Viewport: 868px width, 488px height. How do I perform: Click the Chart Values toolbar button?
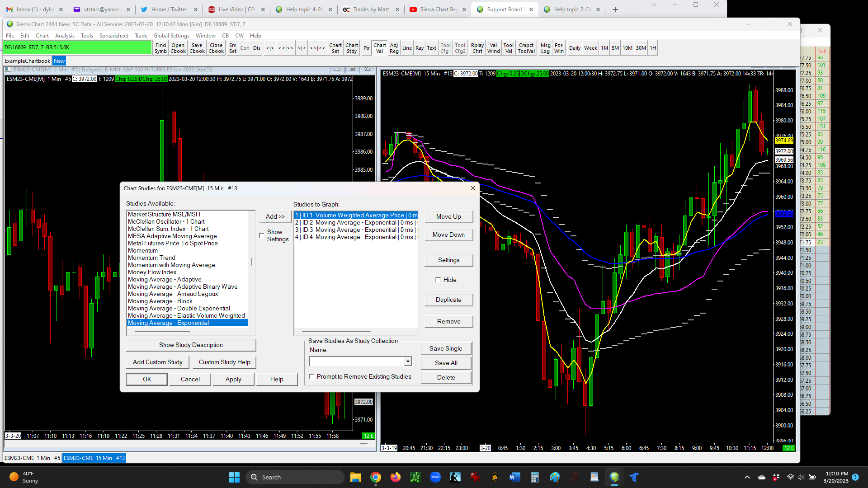coord(379,48)
